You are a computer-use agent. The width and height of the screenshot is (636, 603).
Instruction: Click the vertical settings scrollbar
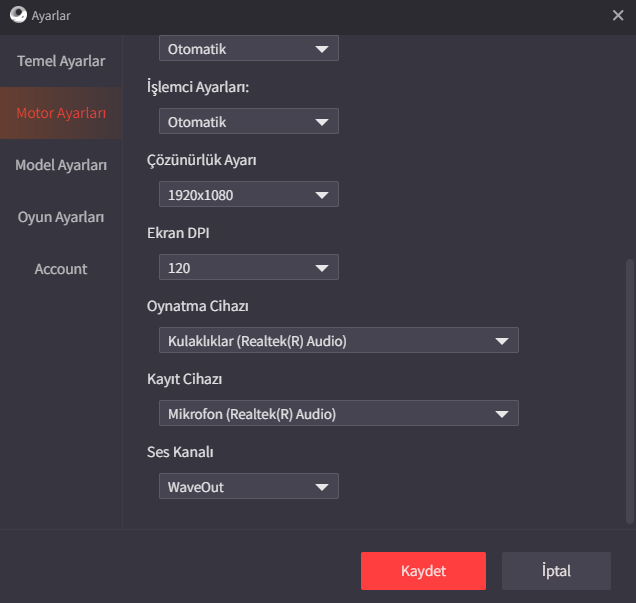coord(629,390)
